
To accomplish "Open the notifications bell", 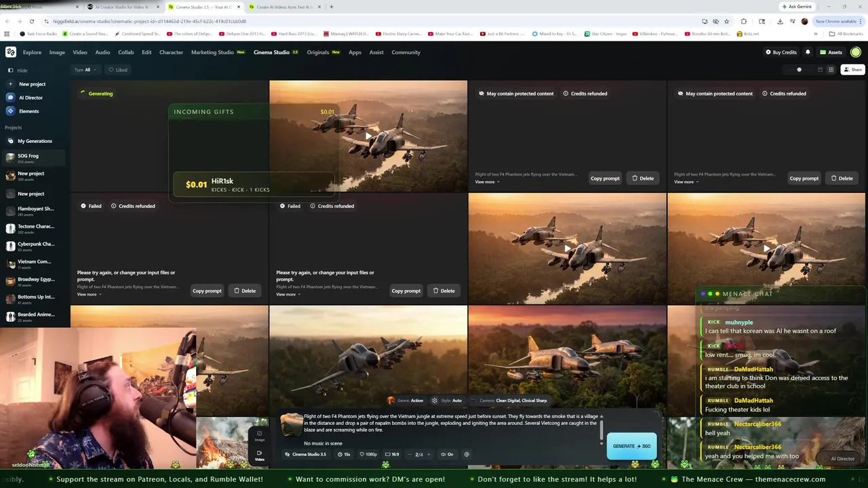I will 808,52.
